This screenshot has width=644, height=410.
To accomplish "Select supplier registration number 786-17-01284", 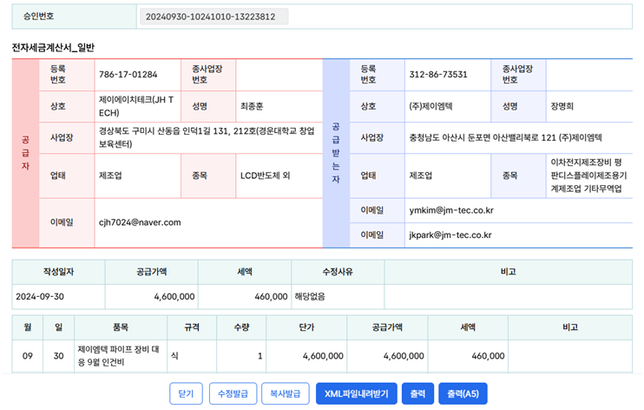I will 128,74.
